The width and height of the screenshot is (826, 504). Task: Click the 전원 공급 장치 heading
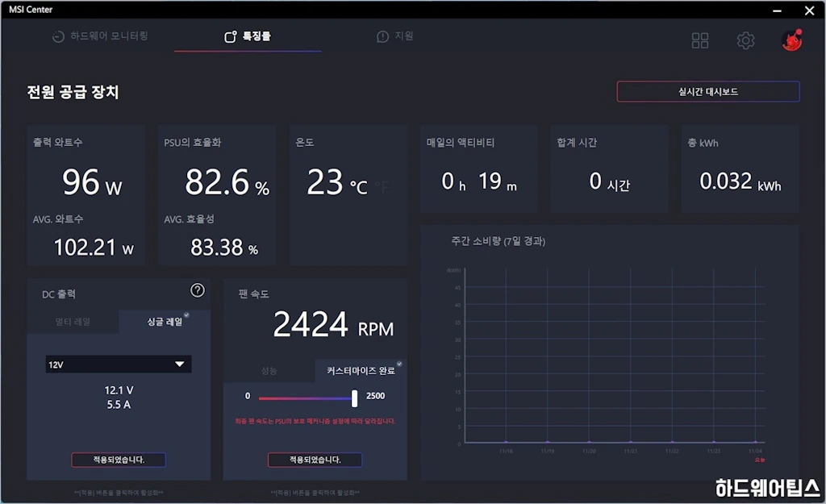click(x=73, y=92)
